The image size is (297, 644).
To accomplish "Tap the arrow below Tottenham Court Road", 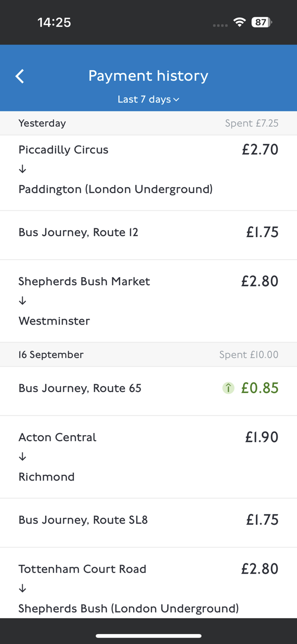I will [x=22, y=589].
